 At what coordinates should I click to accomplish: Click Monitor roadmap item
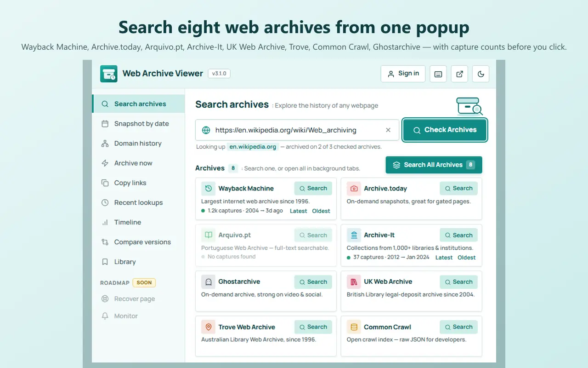coord(138,316)
